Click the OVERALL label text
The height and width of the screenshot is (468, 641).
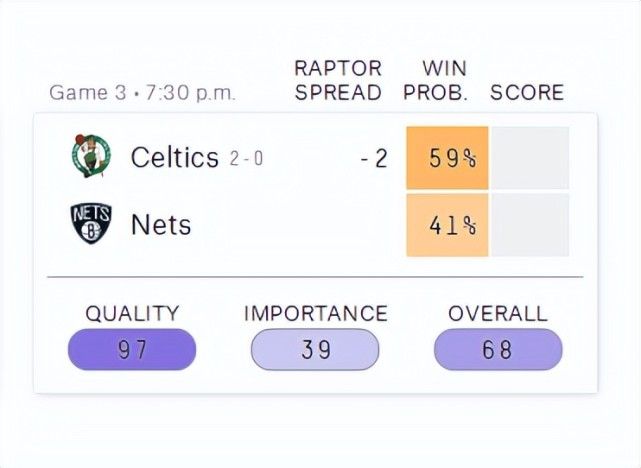[498, 313]
